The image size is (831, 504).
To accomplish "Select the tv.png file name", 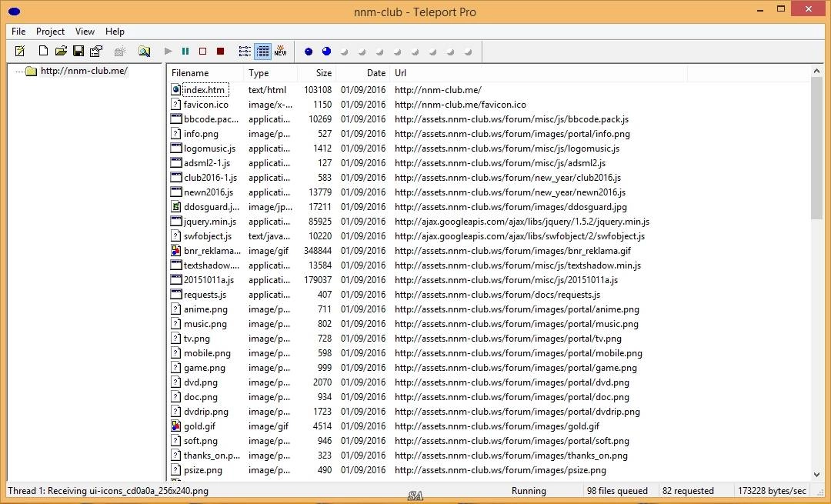I will pyautogui.click(x=197, y=339).
